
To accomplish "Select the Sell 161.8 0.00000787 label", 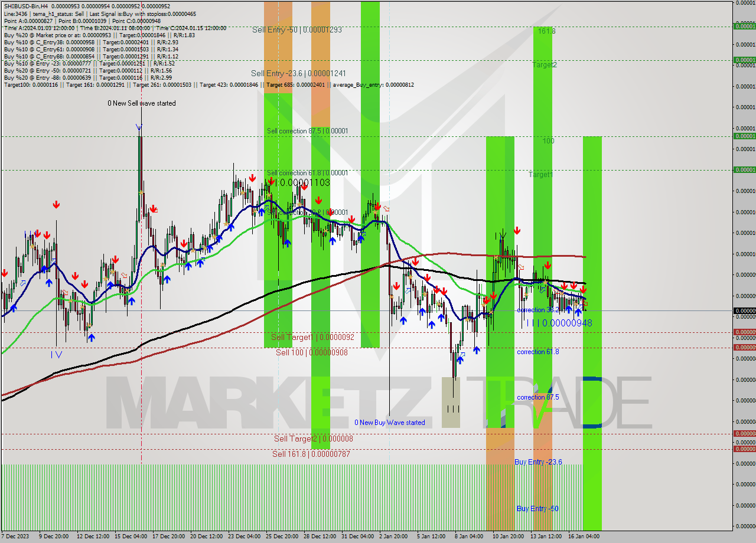I will [x=310, y=453].
